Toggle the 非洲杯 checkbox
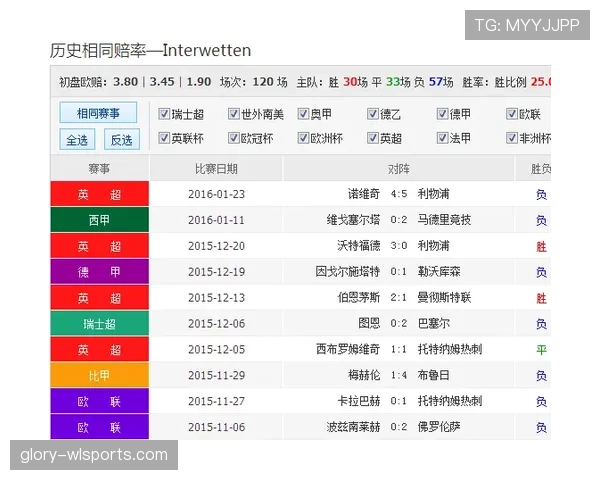This screenshot has height=480, width=600. coord(512,138)
